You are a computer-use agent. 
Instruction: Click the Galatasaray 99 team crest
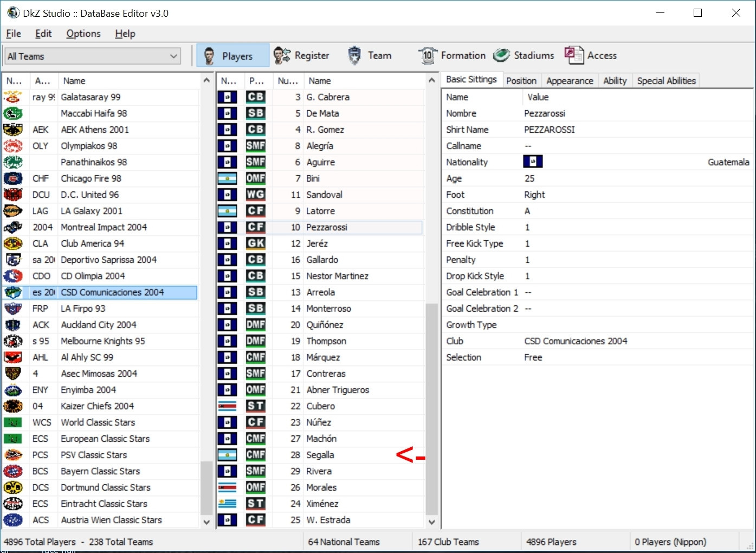[13, 97]
